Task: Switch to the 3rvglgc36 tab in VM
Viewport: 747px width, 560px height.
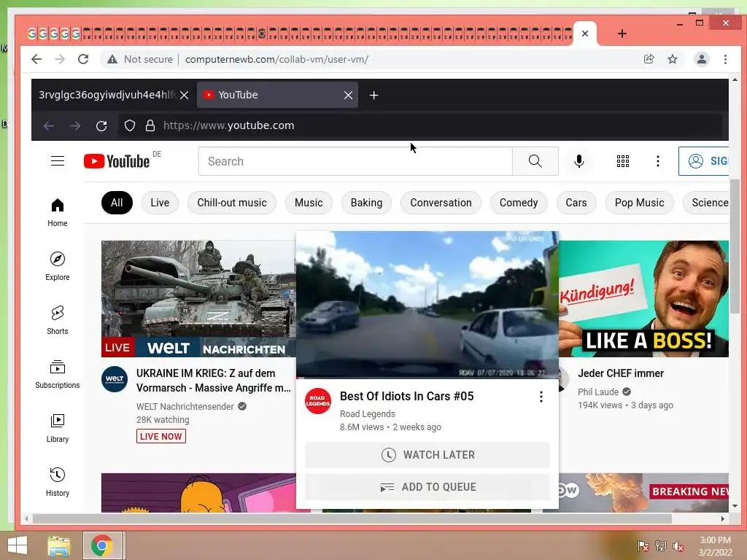Action: click(x=108, y=96)
